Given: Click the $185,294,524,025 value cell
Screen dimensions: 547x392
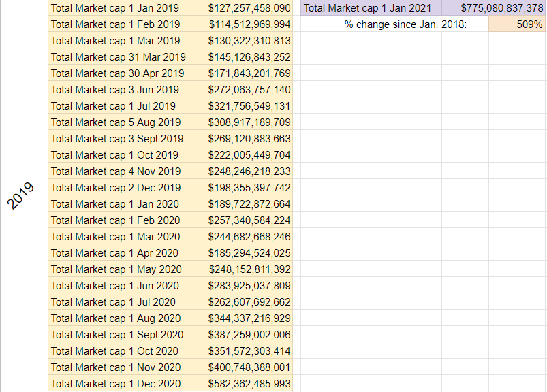Looking at the screenshot, I should tap(240, 252).
